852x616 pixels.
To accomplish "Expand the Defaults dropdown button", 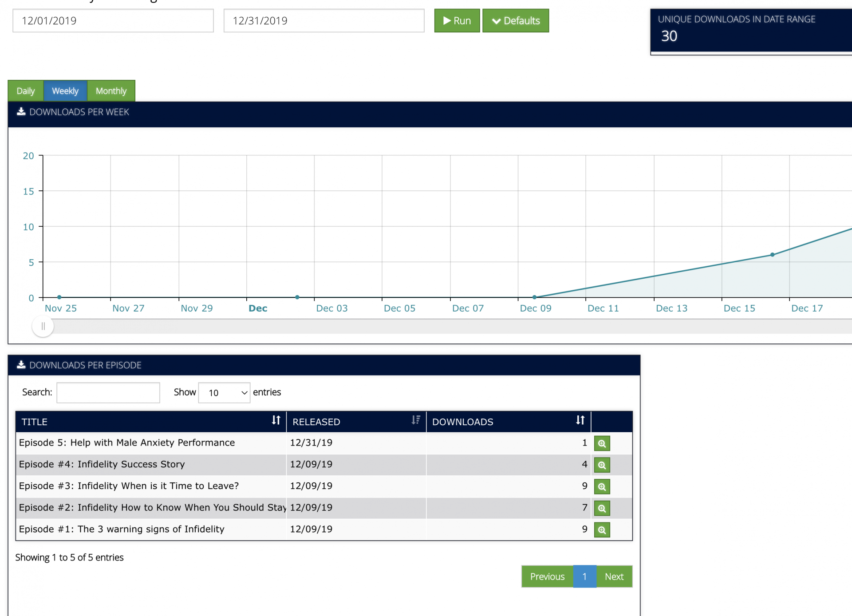I will tap(516, 21).
